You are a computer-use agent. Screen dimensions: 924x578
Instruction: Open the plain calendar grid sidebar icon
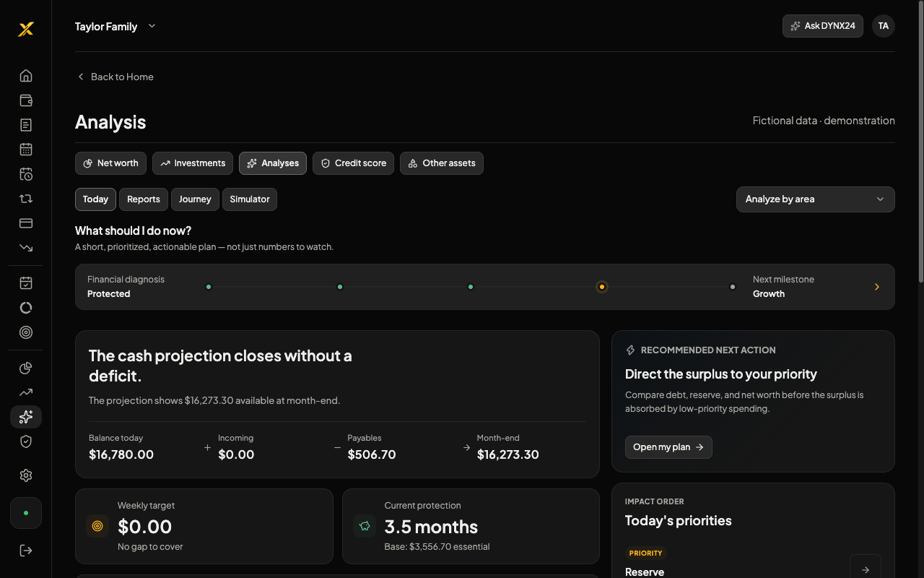[26, 150]
